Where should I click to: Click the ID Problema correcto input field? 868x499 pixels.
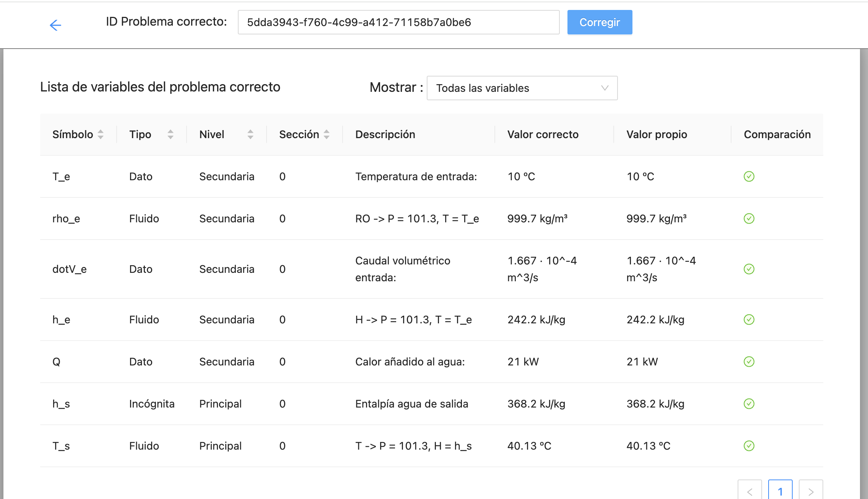(398, 22)
